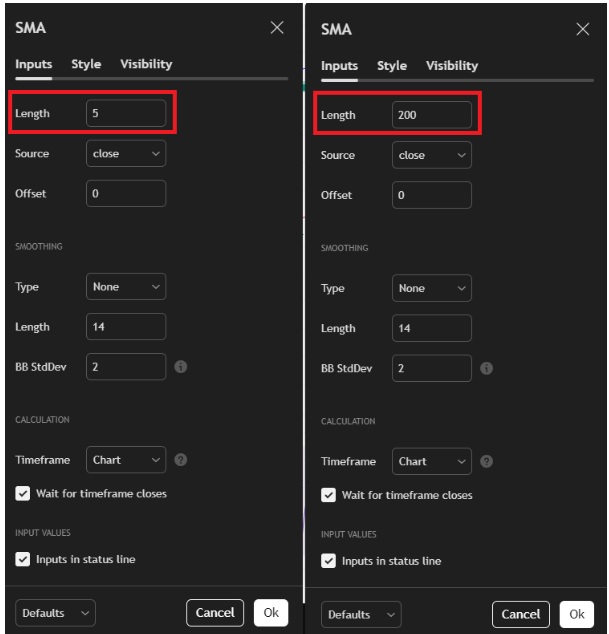
Task: Click the Length field showing 200
Action: point(431,115)
